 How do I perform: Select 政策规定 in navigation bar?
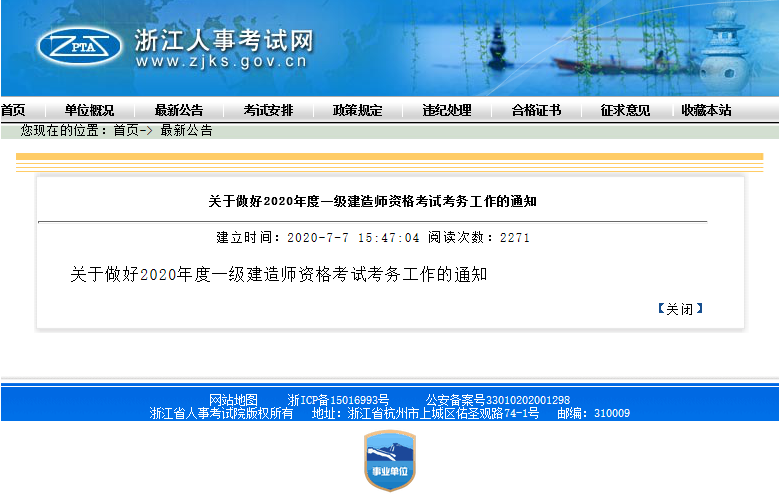(x=358, y=110)
